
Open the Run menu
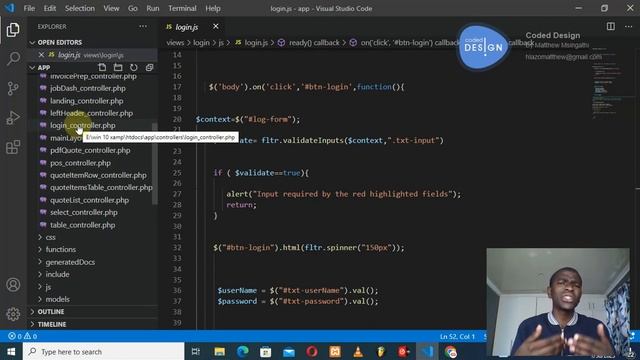[x=153, y=8]
